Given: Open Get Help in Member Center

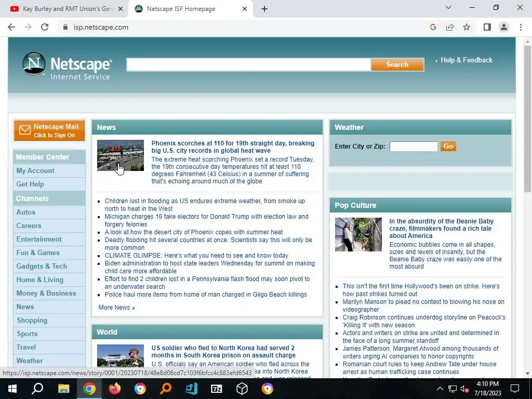Looking at the screenshot, I should [x=30, y=184].
